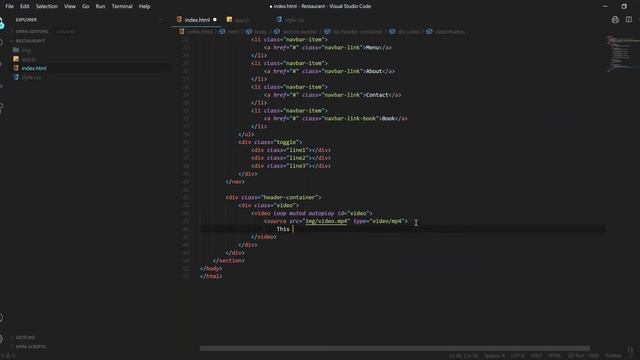Click the html breadcrumb segment
The height and width of the screenshot is (360, 640).
click(233, 31)
